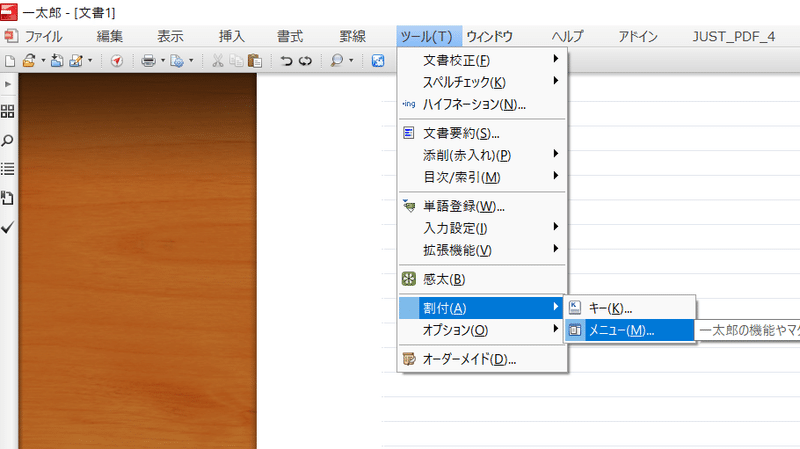Screen dimensions: 800x449
Task: Select 単語登録(W)... menu item
Action: tap(482, 207)
